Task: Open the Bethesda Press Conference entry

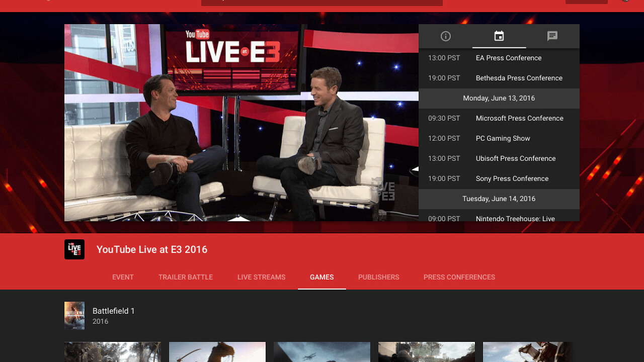Action: click(519, 78)
